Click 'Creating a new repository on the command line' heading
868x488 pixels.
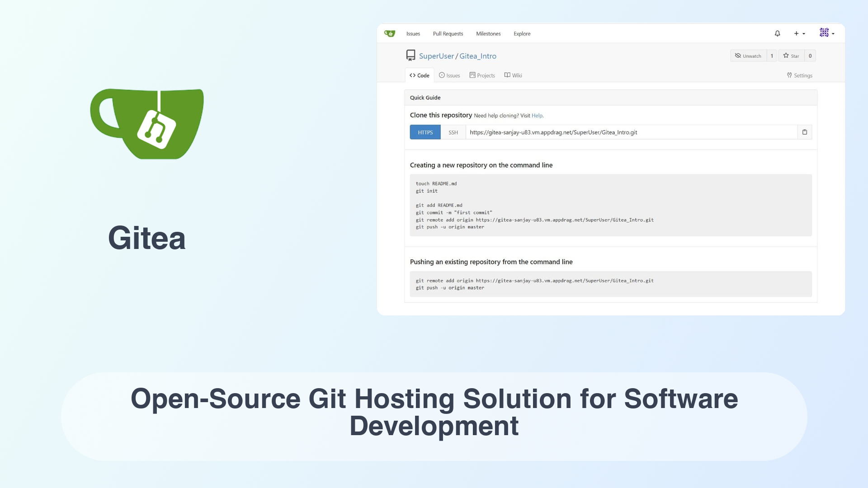click(x=481, y=165)
